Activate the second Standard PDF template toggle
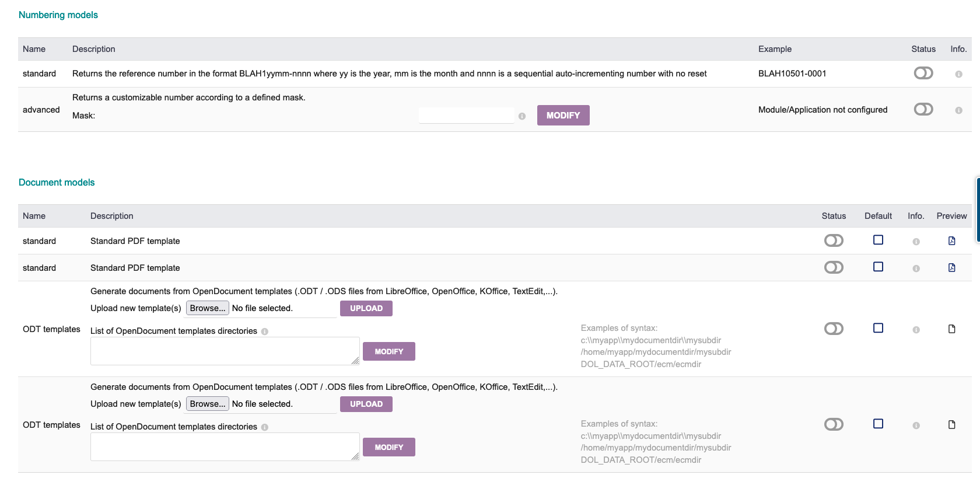 coord(834,267)
